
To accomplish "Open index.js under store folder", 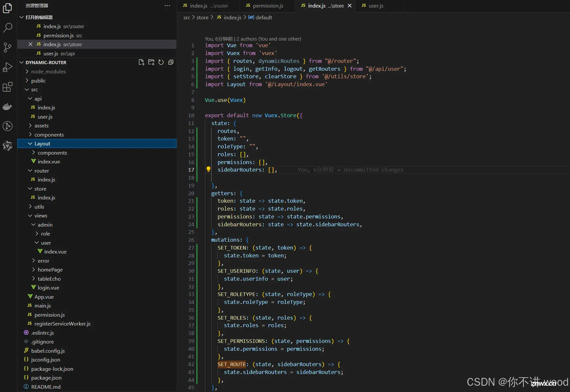I will [x=97, y=197].
